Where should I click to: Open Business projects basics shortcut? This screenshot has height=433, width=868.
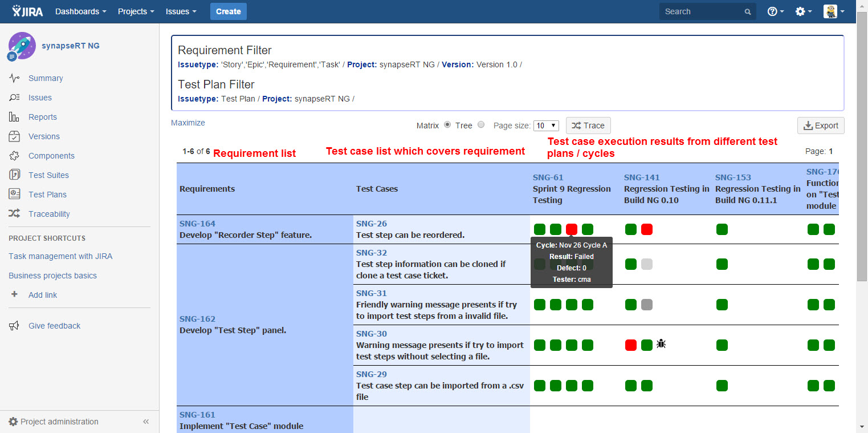[x=52, y=276]
